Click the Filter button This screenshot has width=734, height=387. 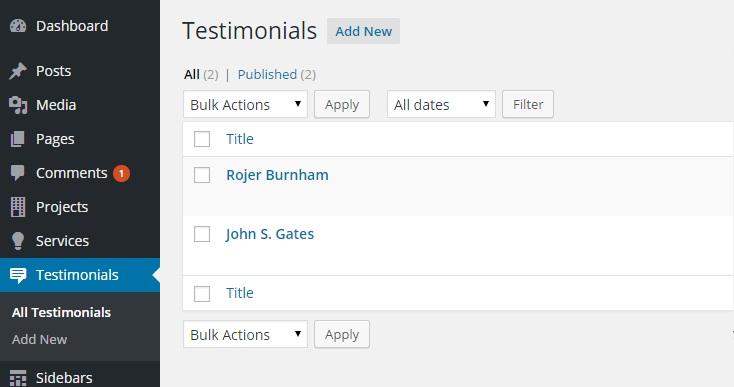[x=528, y=104]
